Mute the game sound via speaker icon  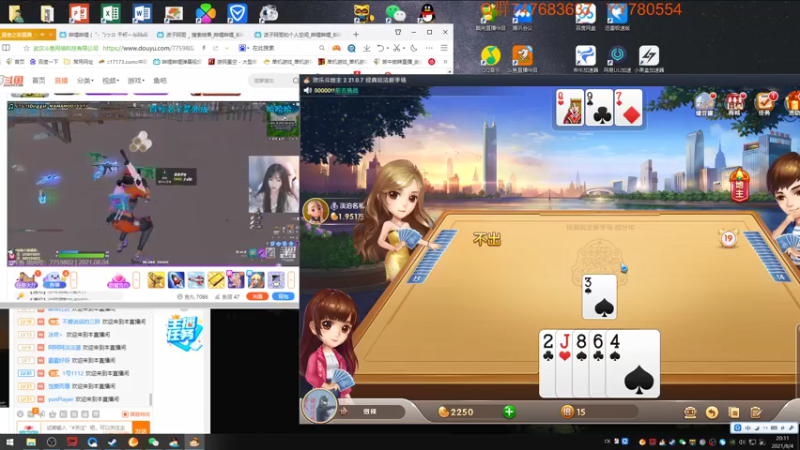coord(308,90)
